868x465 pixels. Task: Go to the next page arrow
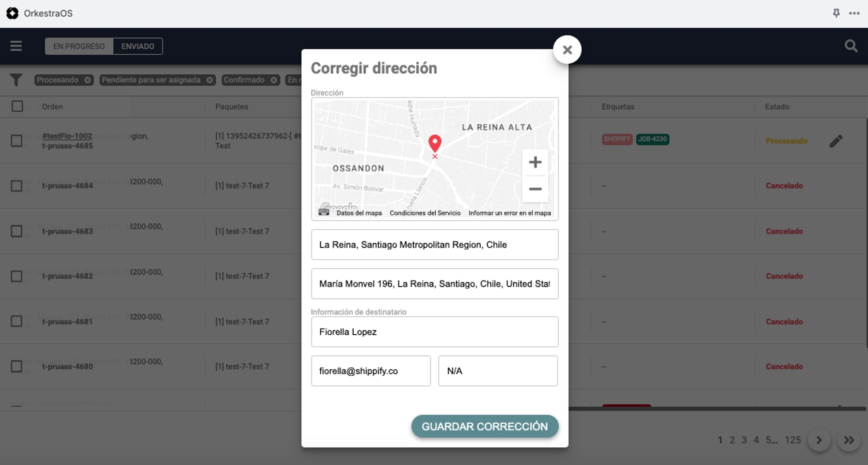pyautogui.click(x=819, y=440)
